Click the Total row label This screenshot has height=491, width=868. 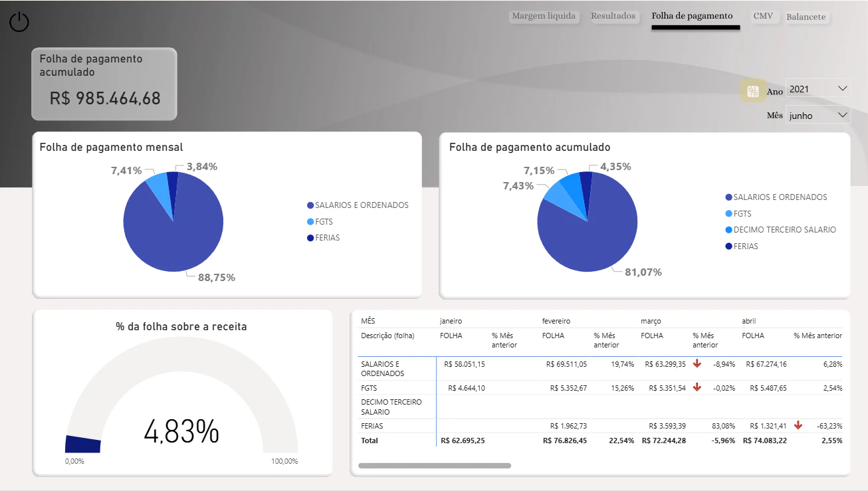coord(369,441)
